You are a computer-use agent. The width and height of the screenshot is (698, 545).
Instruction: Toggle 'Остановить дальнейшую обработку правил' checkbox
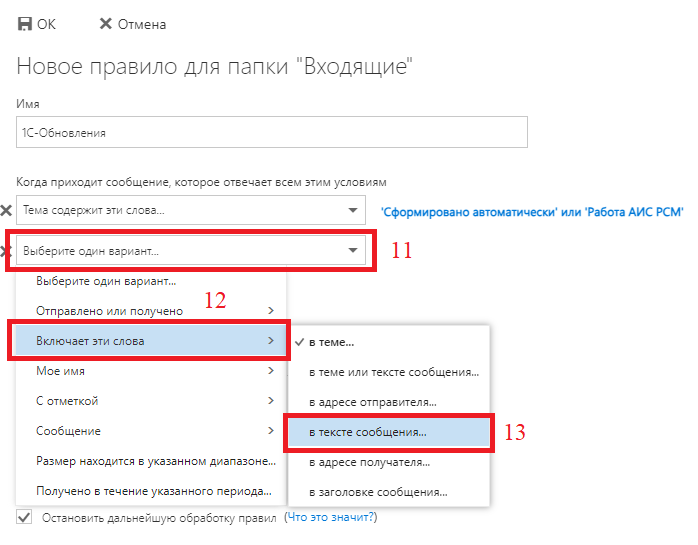pos(25,518)
